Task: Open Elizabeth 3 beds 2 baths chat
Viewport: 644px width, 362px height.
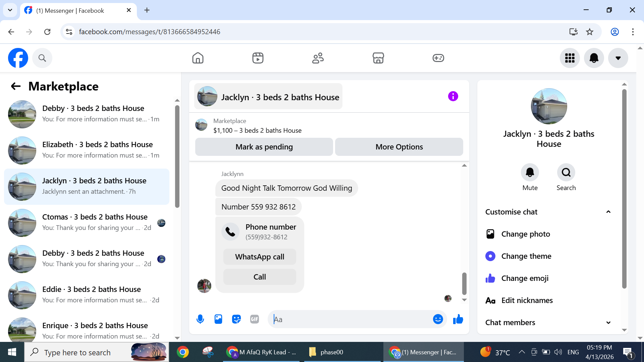Action: [x=87, y=150]
